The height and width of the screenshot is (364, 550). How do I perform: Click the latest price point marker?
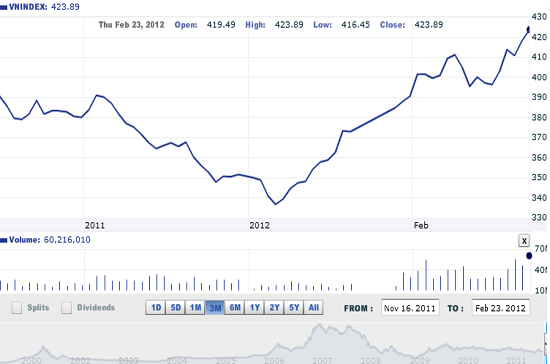coord(529,29)
